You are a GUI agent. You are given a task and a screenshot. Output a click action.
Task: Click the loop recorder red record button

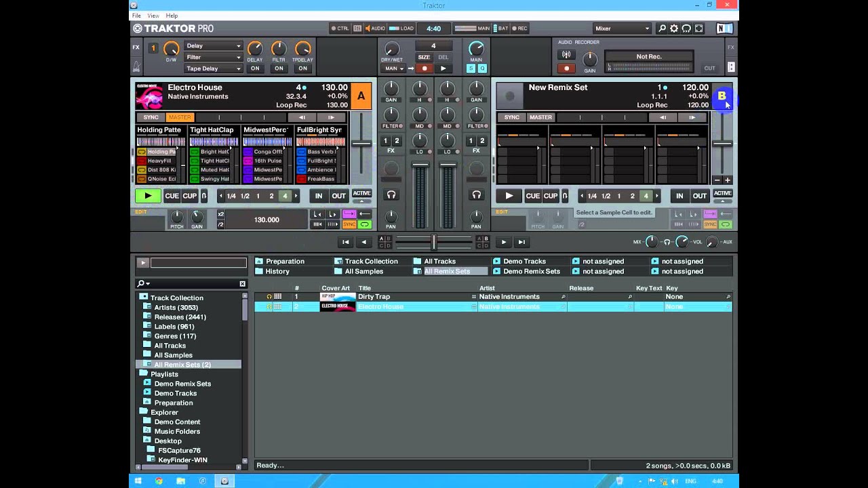(x=425, y=68)
